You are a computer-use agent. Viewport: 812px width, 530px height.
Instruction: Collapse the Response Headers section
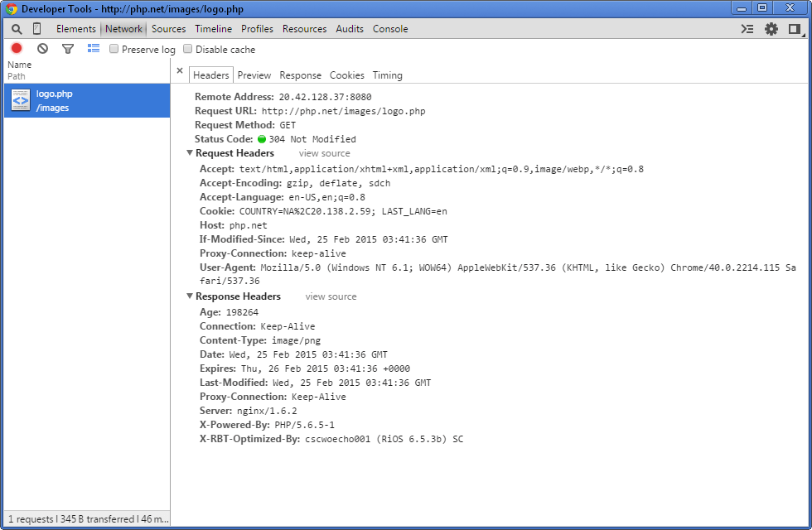click(x=191, y=296)
